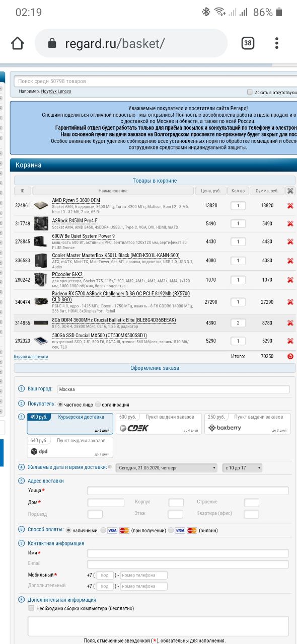Click Be Quiet power supply thumbnail

42,242
